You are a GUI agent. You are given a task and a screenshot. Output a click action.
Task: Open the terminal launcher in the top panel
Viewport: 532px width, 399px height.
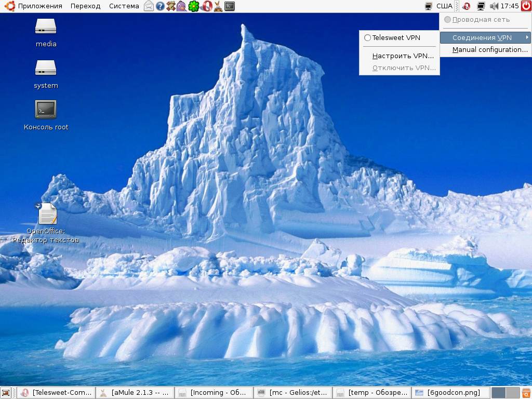(229, 6)
